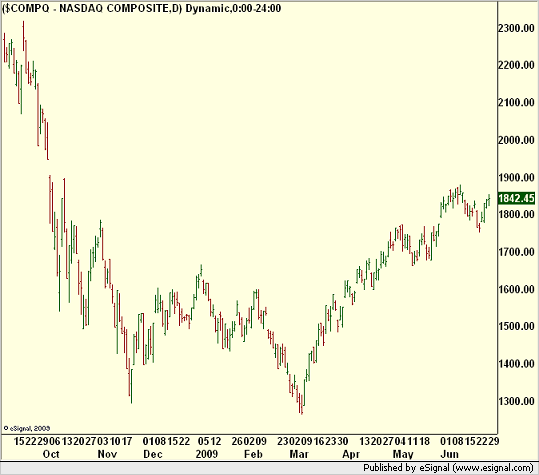The height and width of the screenshot is (475, 539).
Task: Click date label 23 above Mar
Action: [283, 441]
